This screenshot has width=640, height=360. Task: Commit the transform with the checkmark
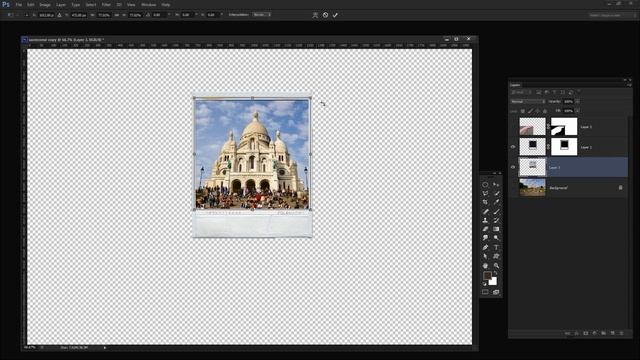click(x=335, y=15)
